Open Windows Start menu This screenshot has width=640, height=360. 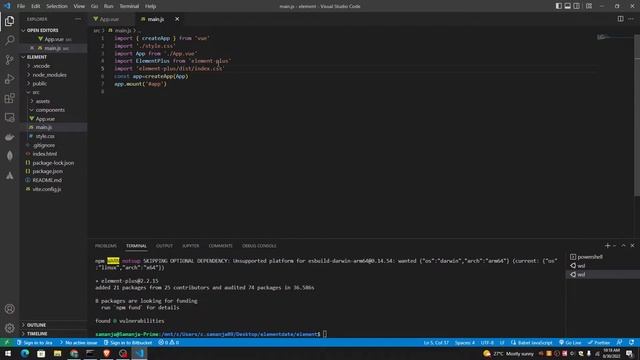click(x=8, y=353)
